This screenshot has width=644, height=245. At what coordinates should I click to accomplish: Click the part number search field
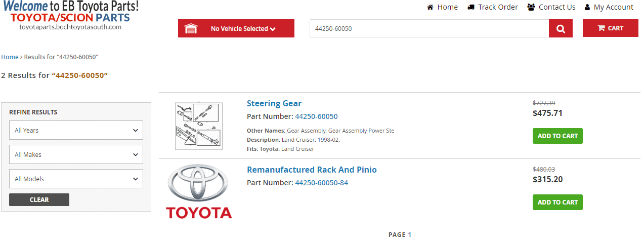tap(429, 28)
